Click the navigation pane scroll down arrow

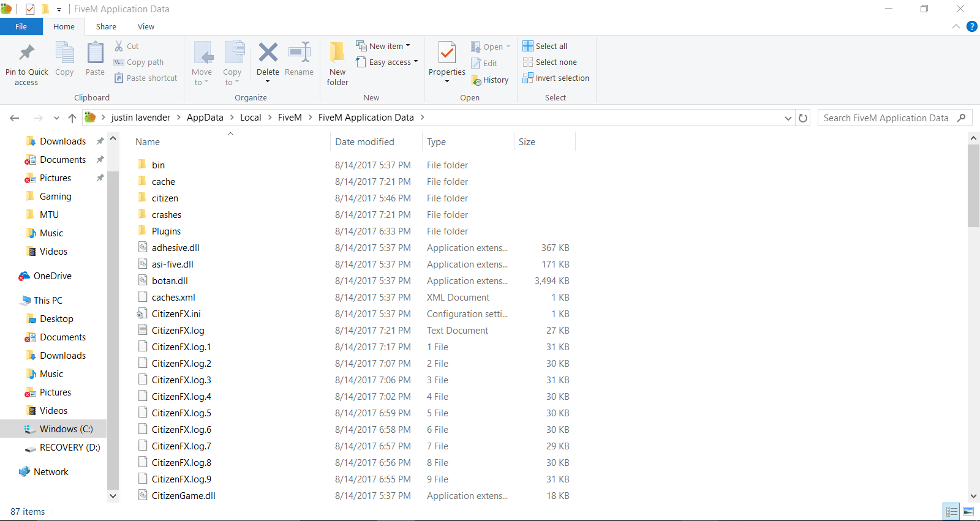(113, 496)
